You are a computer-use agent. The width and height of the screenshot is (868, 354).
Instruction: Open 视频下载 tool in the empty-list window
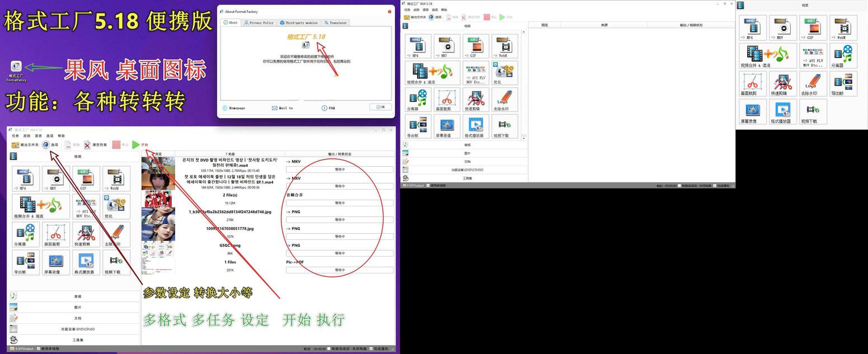tap(505, 126)
